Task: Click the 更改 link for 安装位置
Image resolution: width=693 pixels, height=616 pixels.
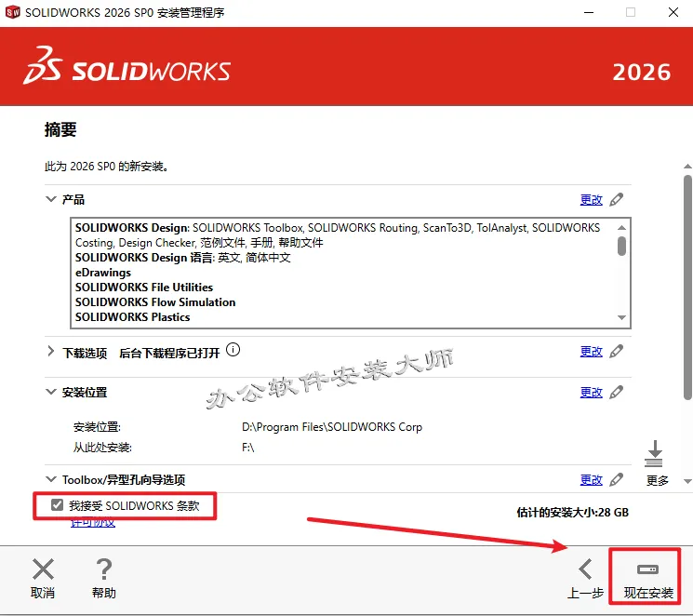Action: [591, 393]
